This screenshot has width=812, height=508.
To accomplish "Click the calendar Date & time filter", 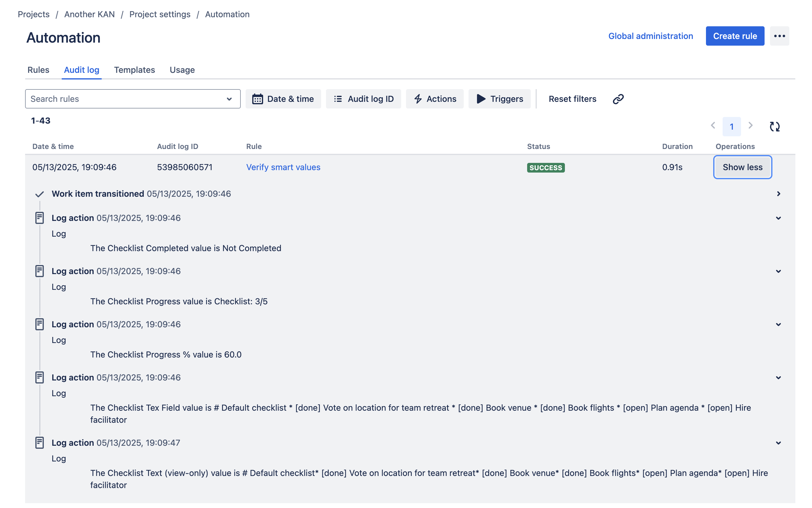I will [283, 99].
